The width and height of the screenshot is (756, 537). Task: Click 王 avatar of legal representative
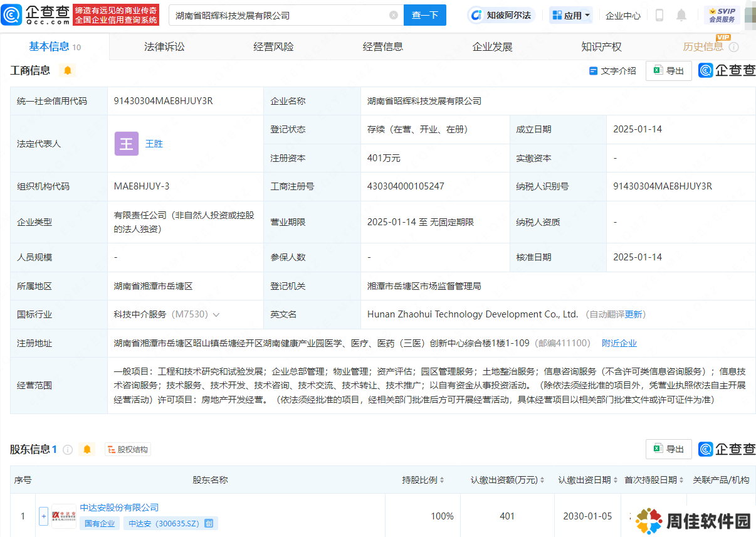pos(126,144)
